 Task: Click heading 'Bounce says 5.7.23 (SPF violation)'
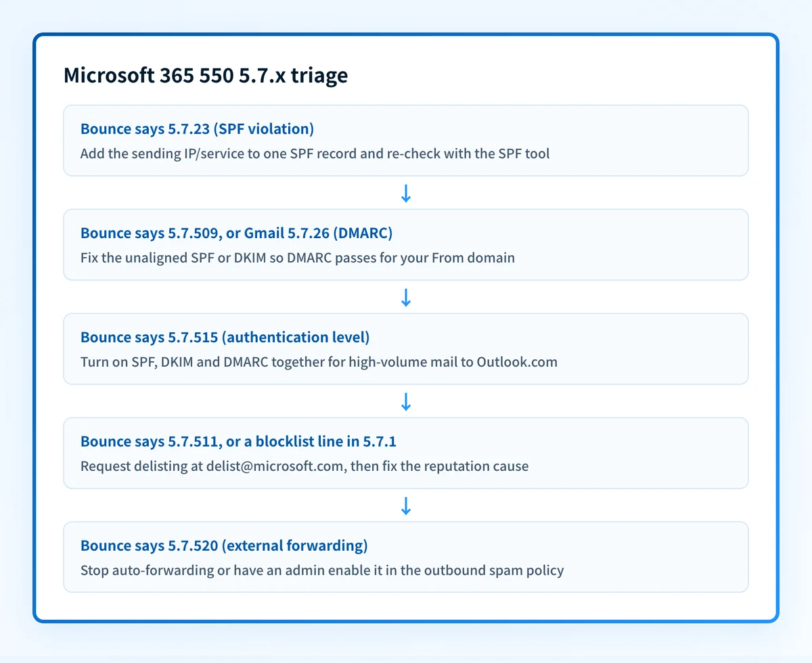pyautogui.click(x=197, y=129)
